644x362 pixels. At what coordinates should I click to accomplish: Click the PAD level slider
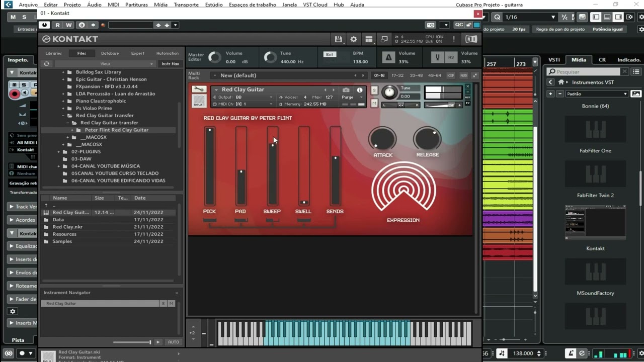click(x=241, y=166)
